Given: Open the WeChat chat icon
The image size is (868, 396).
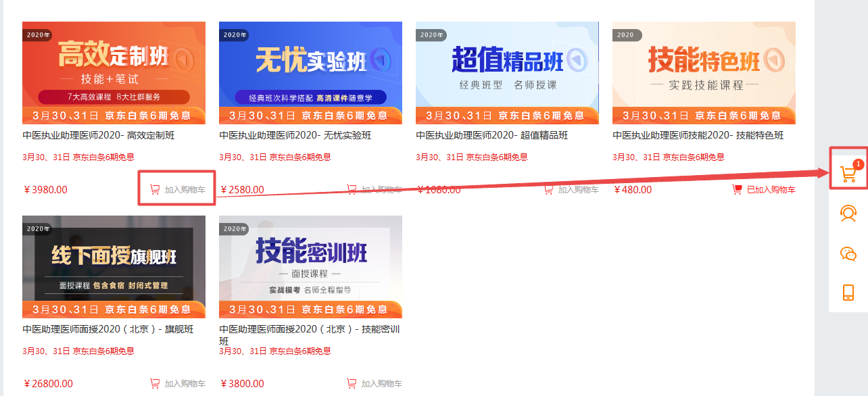Looking at the screenshot, I should pos(848,253).
